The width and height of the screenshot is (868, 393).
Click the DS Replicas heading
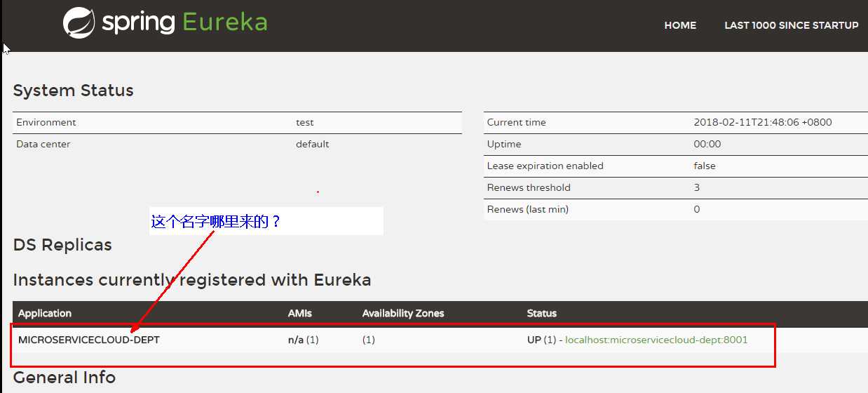click(x=62, y=245)
